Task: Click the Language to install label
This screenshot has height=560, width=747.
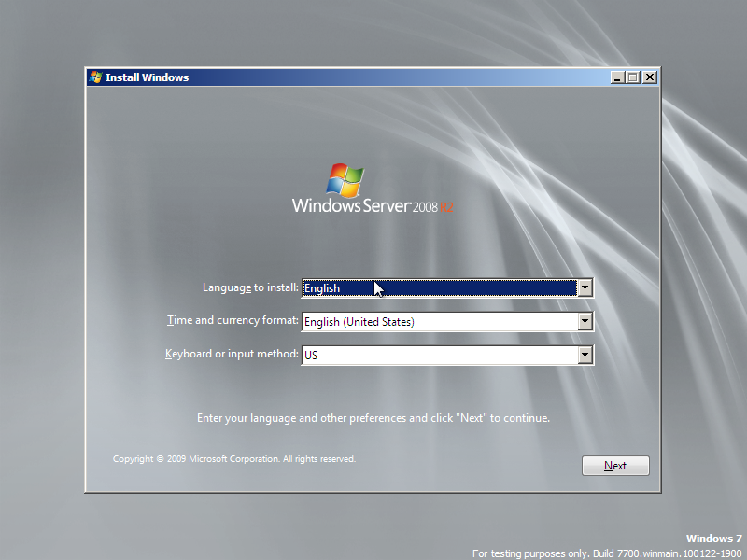Action: [x=249, y=287]
